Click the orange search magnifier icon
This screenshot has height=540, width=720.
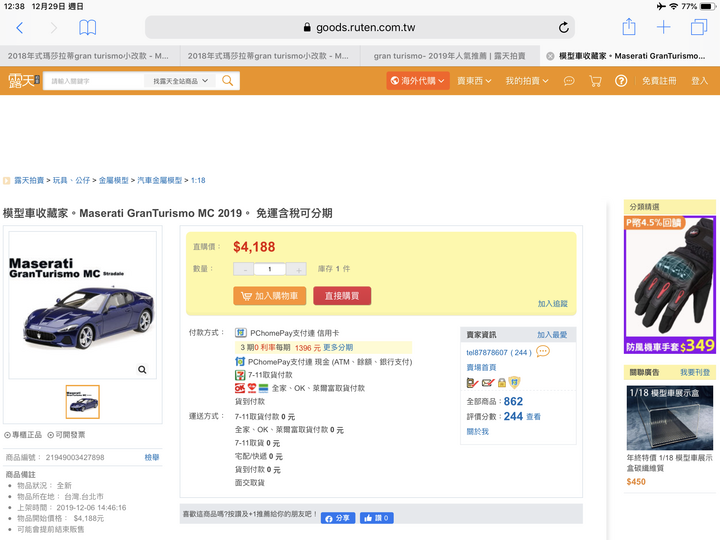(x=228, y=81)
